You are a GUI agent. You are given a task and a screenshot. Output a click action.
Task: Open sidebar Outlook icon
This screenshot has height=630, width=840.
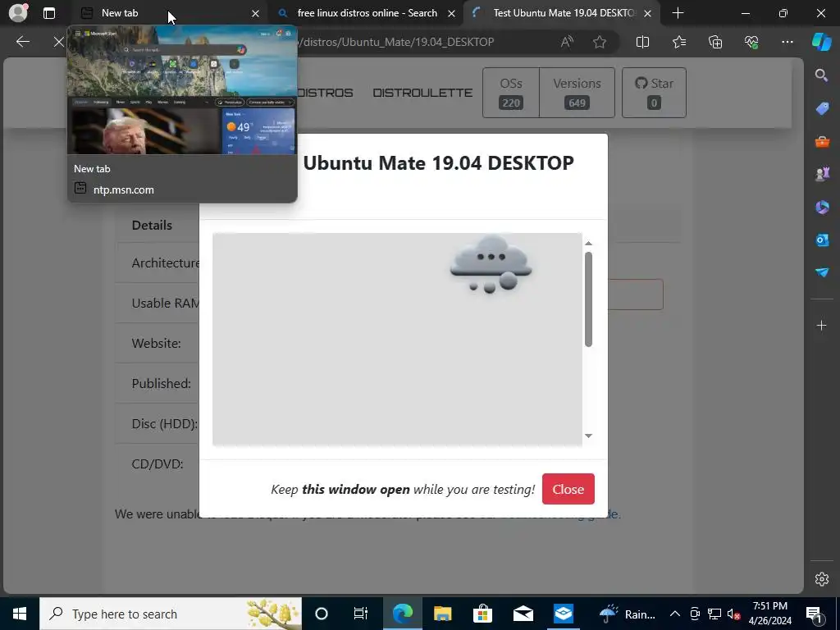(x=822, y=240)
